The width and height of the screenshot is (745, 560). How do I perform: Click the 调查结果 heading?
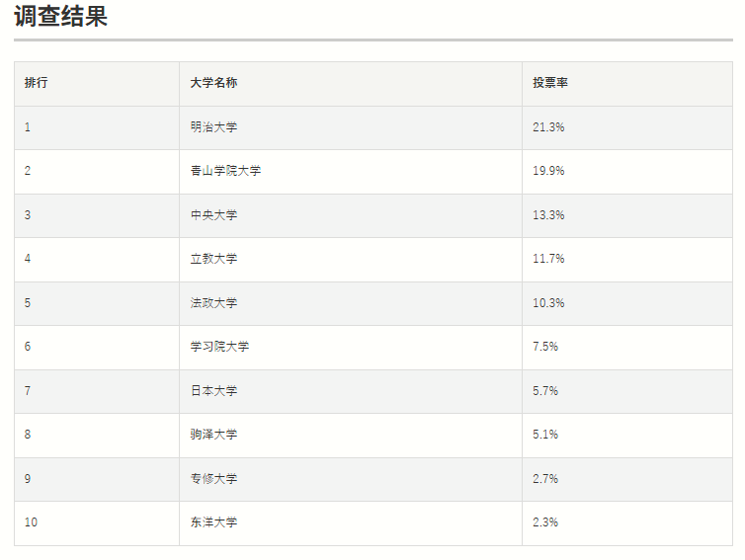coord(61,17)
